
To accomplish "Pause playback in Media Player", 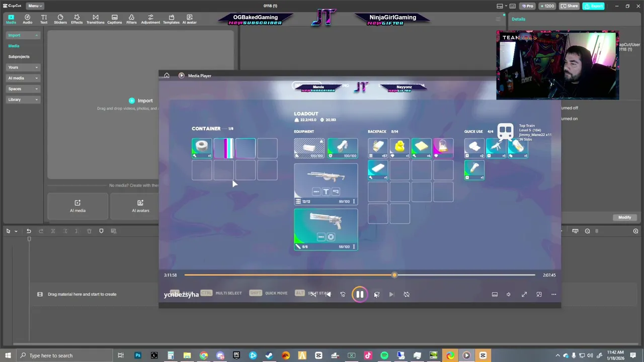I will 360,294.
